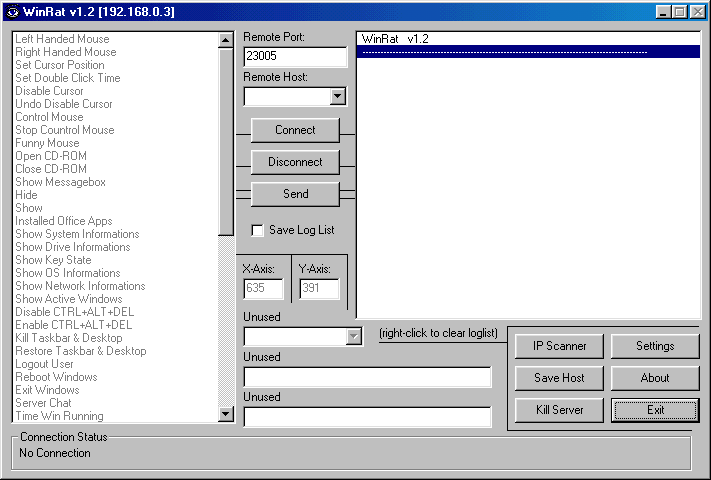Select 'Open CD-ROM' in the command list

(50, 156)
